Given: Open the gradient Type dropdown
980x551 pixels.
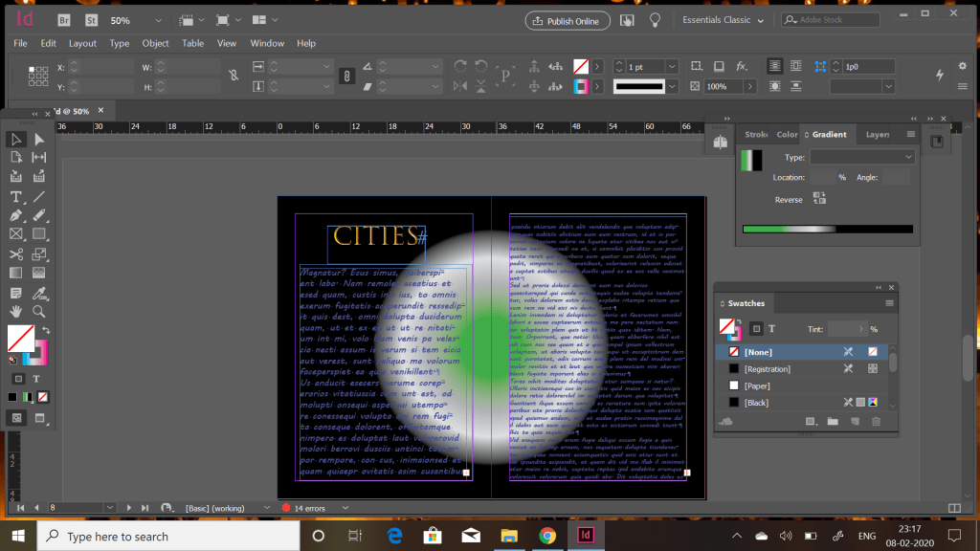Looking at the screenshot, I should 862,157.
